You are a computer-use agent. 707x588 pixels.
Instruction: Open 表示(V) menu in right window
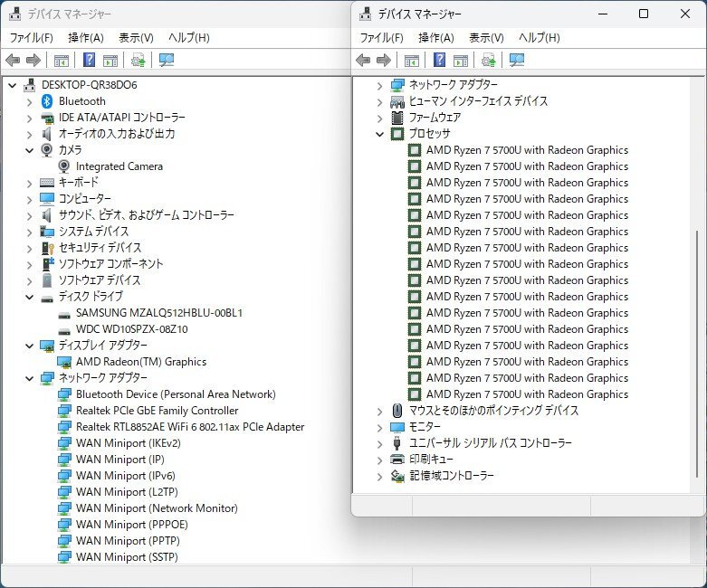486,38
